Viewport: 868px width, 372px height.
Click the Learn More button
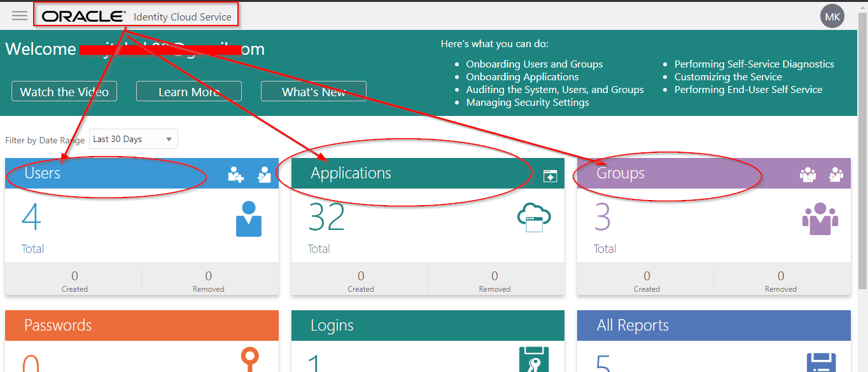pos(189,92)
